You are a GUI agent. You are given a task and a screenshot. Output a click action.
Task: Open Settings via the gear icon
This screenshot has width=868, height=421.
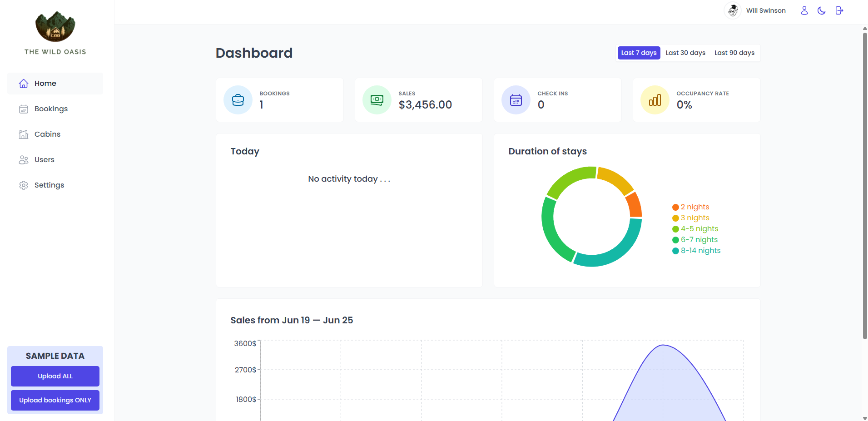click(24, 185)
